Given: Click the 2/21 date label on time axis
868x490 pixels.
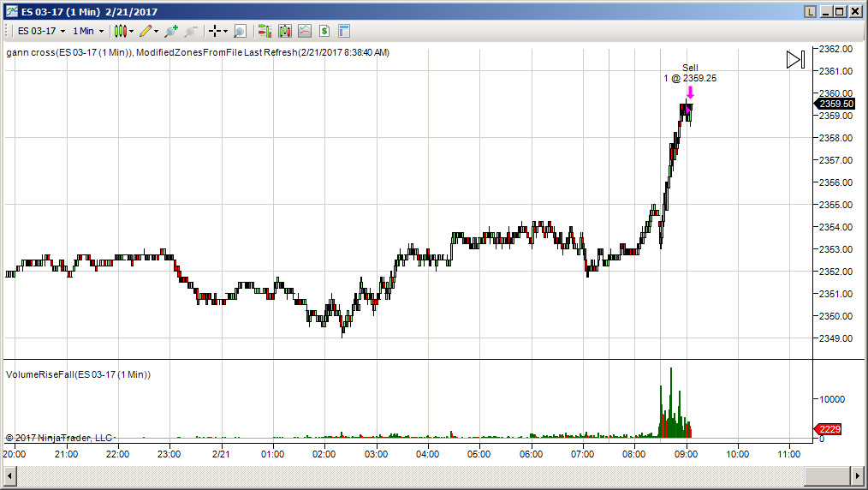Looking at the screenshot, I should (x=221, y=455).
